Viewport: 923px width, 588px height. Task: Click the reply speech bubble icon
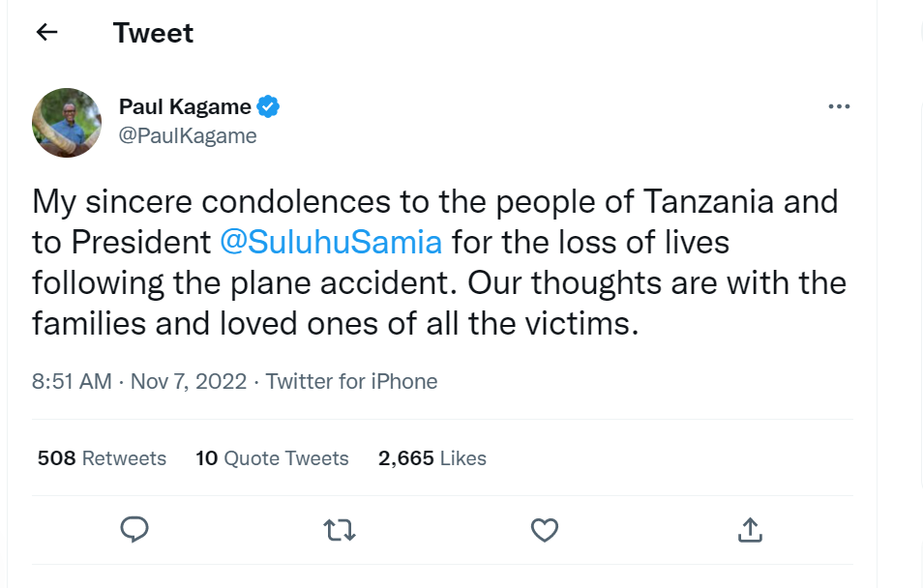pyautogui.click(x=134, y=529)
